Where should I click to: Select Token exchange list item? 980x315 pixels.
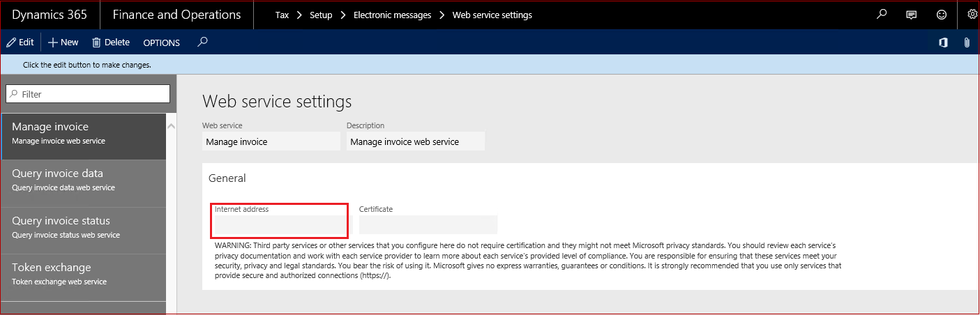pos(83,277)
